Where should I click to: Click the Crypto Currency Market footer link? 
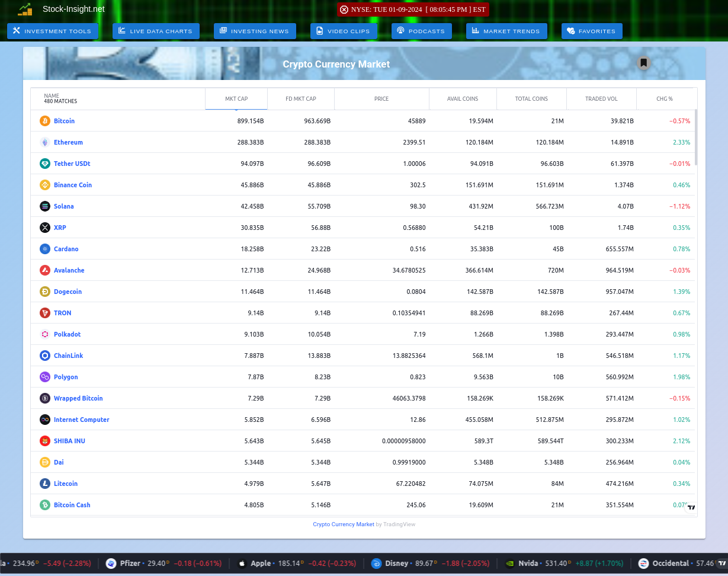pyautogui.click(x=344, y=524)
